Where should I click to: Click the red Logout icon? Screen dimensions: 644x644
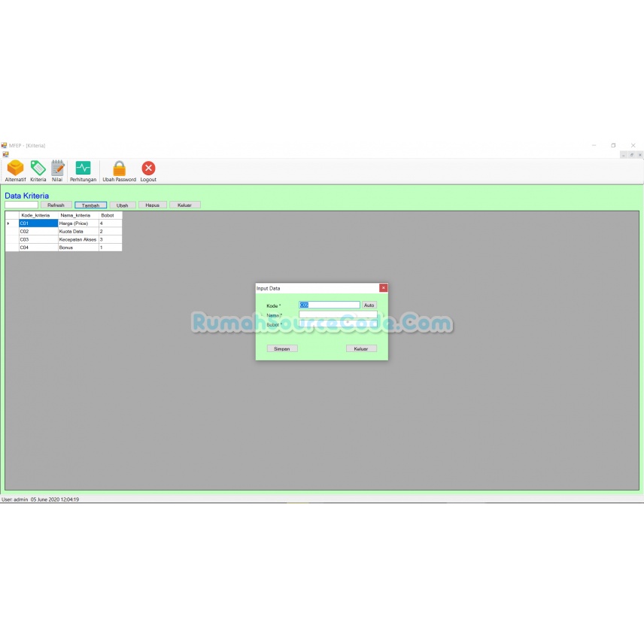[148, 171]
